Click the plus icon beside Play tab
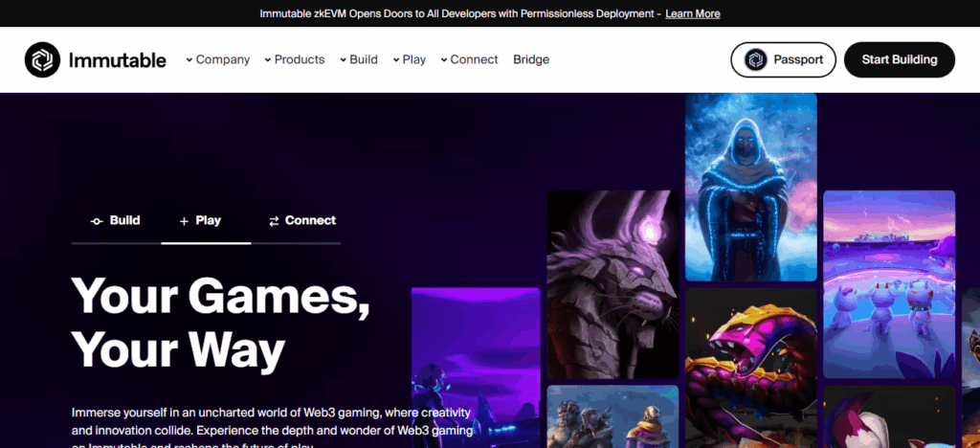The image size is (980, 448). 184,221
